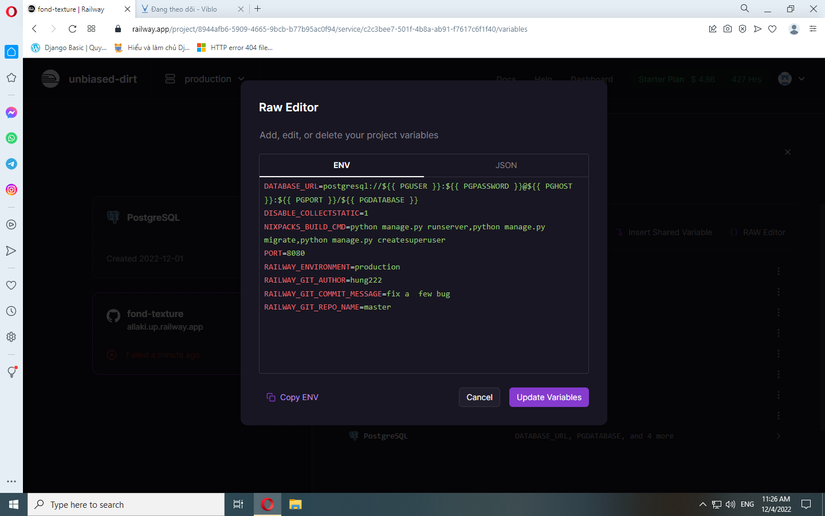The width and height of the screenshot is (825, 516).
Task: Click the unbiased-dirt project name
Action: 103,79
